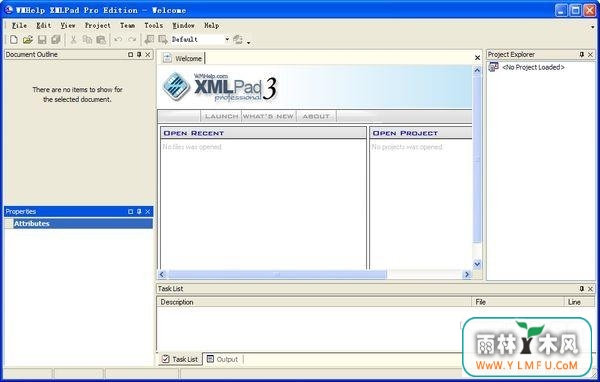
Task: Close the Properties panel
Action: coord(148,212)
